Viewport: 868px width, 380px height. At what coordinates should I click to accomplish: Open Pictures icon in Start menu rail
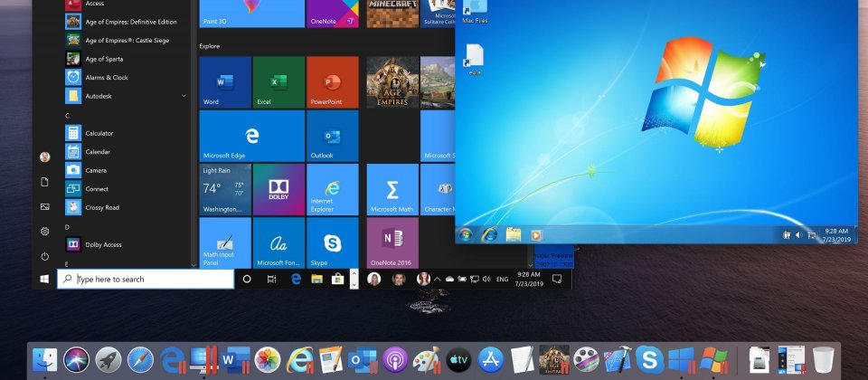(45, 206)
